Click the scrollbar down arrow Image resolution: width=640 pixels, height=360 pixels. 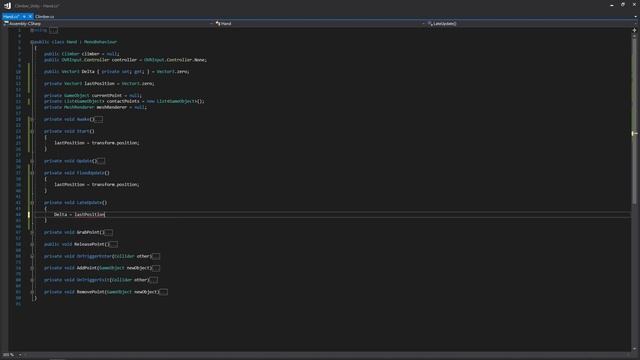coord(634,349)
